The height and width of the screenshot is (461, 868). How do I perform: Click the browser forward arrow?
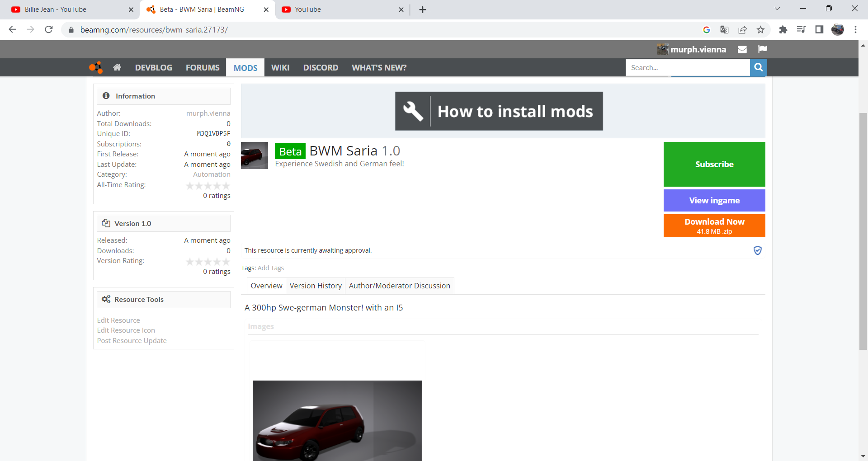coord(31,29)
